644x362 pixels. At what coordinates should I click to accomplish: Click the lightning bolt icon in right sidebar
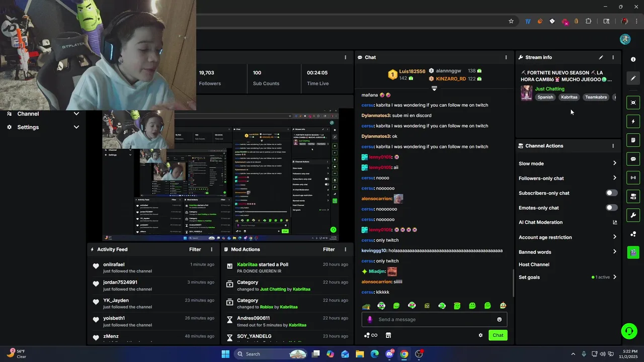point(633,121)
